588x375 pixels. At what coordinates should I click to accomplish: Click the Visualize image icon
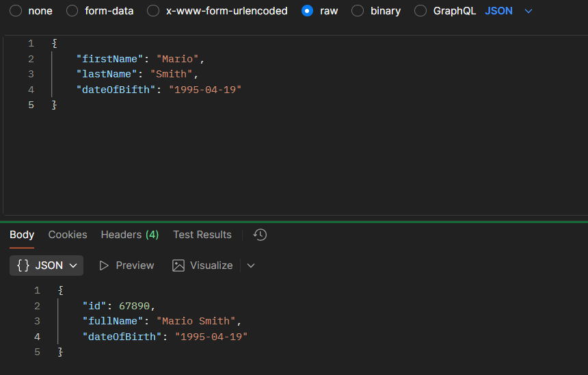(x=178, y=266)
